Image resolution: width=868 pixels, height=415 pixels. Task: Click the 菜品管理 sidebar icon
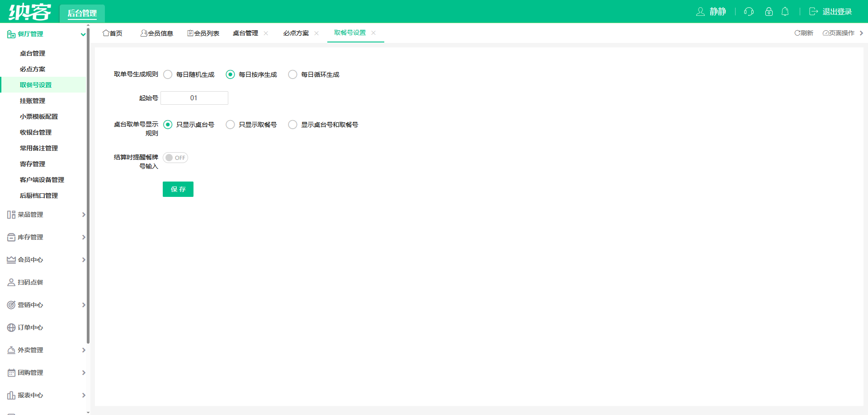[11, 214]
